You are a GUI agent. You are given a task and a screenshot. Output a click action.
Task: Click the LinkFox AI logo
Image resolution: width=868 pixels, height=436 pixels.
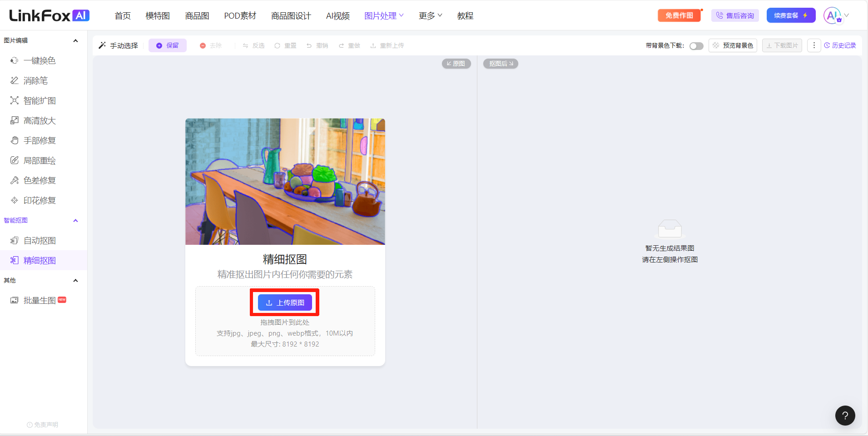pyautogui.click(x=49, y=15)
